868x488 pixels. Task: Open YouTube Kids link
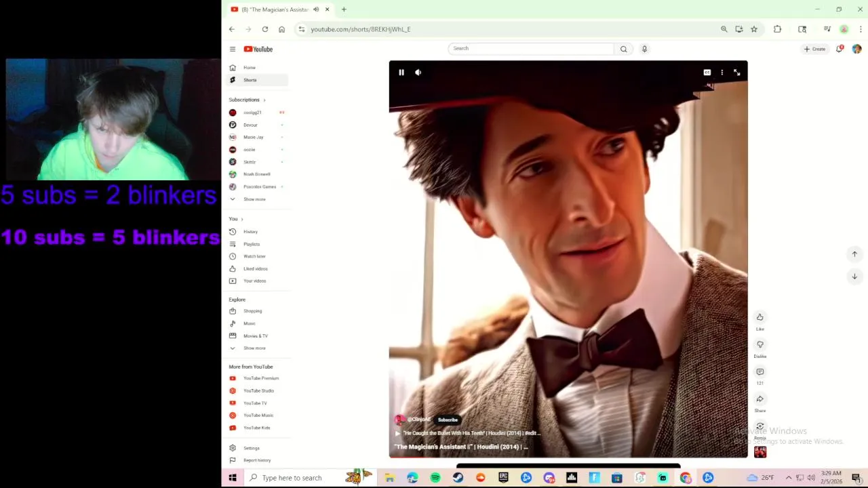click(x=257, y=428)
